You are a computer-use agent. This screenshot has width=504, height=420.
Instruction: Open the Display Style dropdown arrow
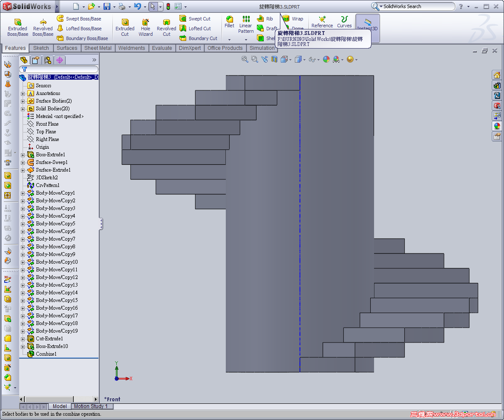click(304, 60)
